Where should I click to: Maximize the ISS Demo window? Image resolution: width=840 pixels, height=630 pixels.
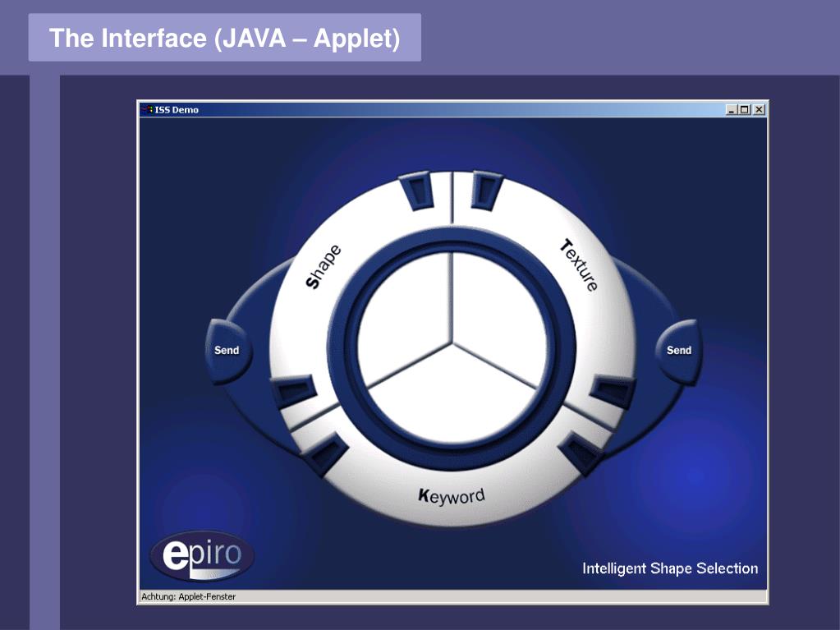coord(745,109)
